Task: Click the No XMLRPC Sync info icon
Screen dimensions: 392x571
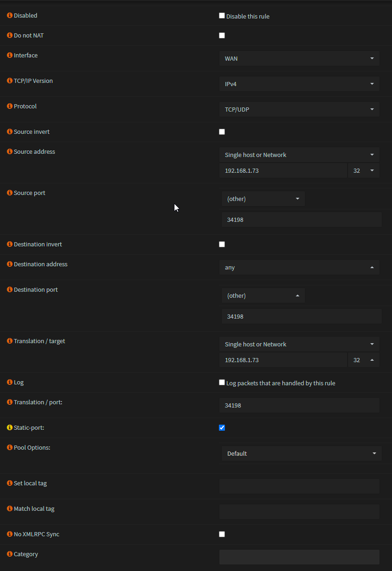Action: [x=10, y=534]
